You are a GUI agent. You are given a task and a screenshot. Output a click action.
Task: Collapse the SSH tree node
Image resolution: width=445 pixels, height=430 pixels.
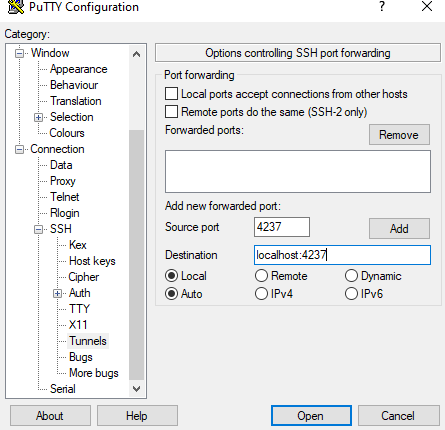click(x=39, y=229)
